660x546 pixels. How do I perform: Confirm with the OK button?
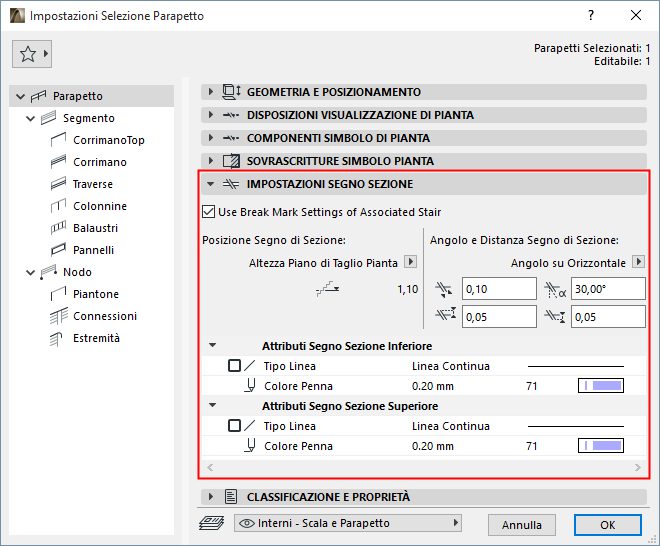[x=607, y=524]
